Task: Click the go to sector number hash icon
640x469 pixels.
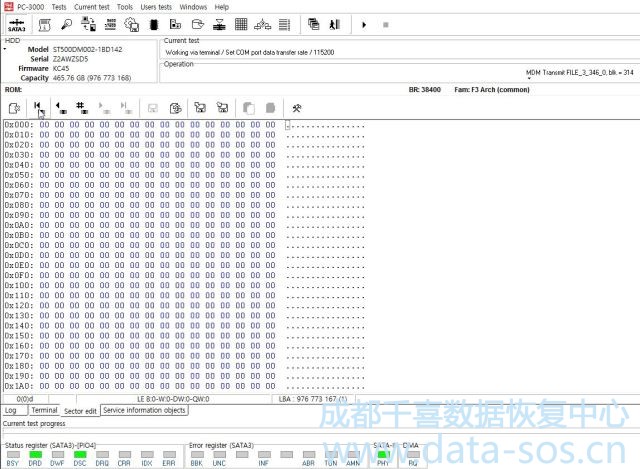Action: [x=82, y=108]
